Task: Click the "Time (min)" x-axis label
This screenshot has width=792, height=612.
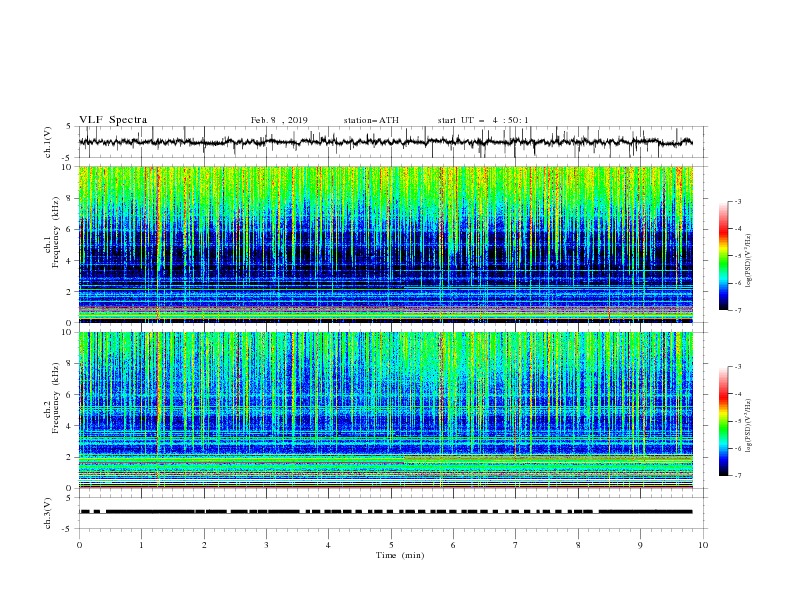Action: pos(400,555)
